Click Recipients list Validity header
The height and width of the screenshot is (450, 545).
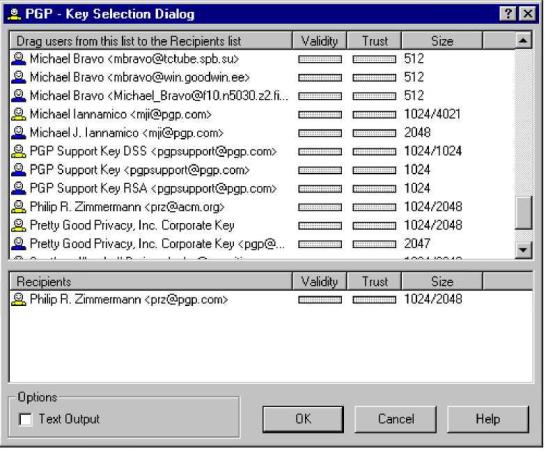pos(319,281)
